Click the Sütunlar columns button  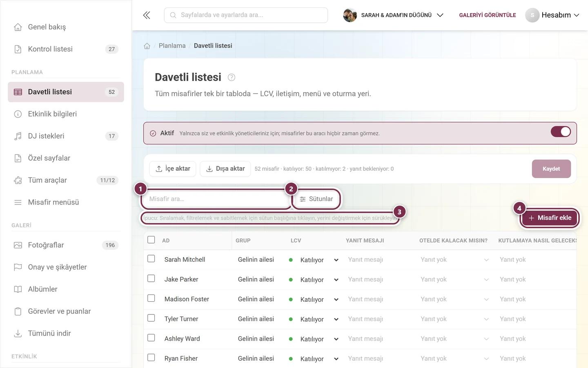coord(316,199)
